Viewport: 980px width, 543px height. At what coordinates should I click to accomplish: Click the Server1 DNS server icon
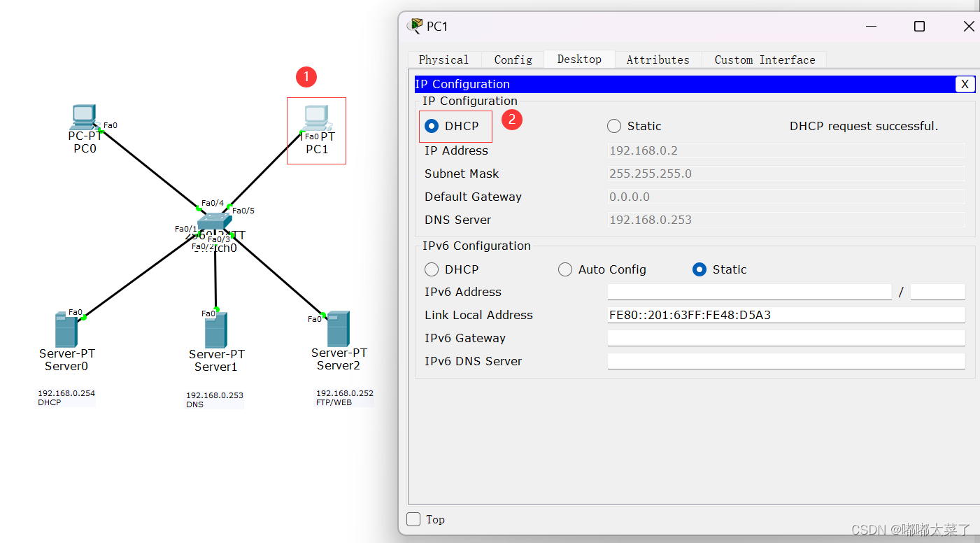pyautogui.click(x=215, y=330)
